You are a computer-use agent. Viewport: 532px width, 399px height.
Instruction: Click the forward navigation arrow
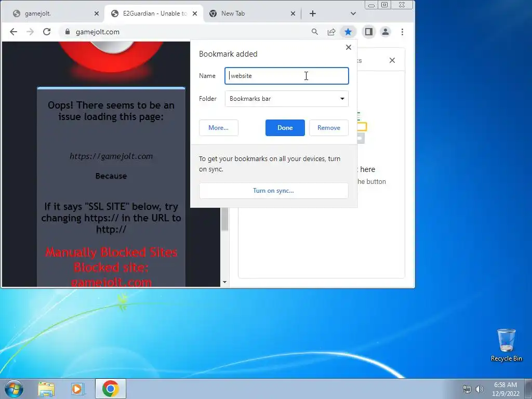30,32
